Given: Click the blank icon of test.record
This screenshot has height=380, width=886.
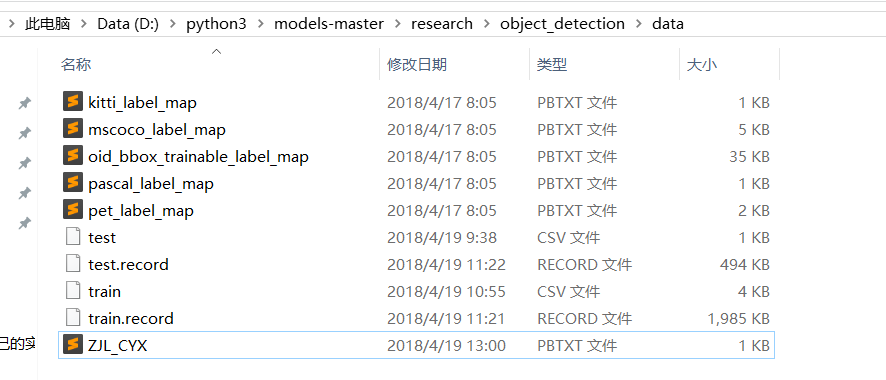Looking at the screenshot, I should pos(73,264).
